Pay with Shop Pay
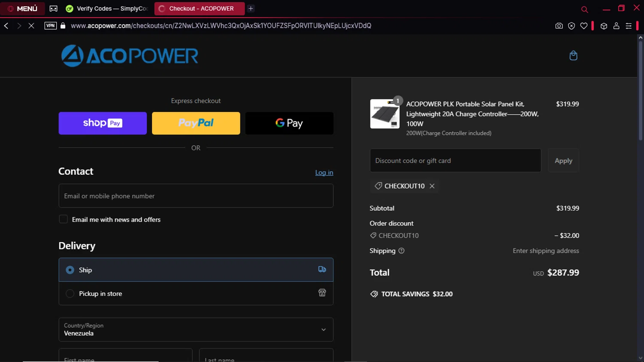Screen dimensions: 644x362 coord(103,123)
